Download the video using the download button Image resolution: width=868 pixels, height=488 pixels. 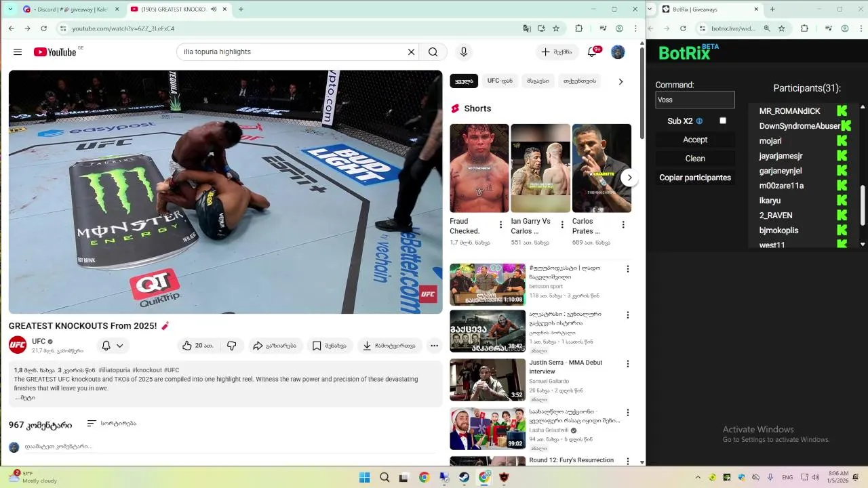(389, 346)
